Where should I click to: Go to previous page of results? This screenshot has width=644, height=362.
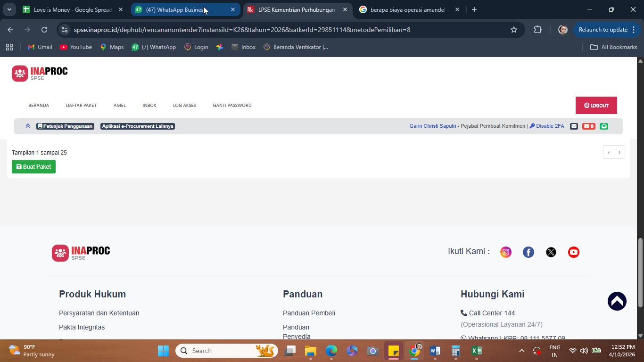click(x=609, y=152)
